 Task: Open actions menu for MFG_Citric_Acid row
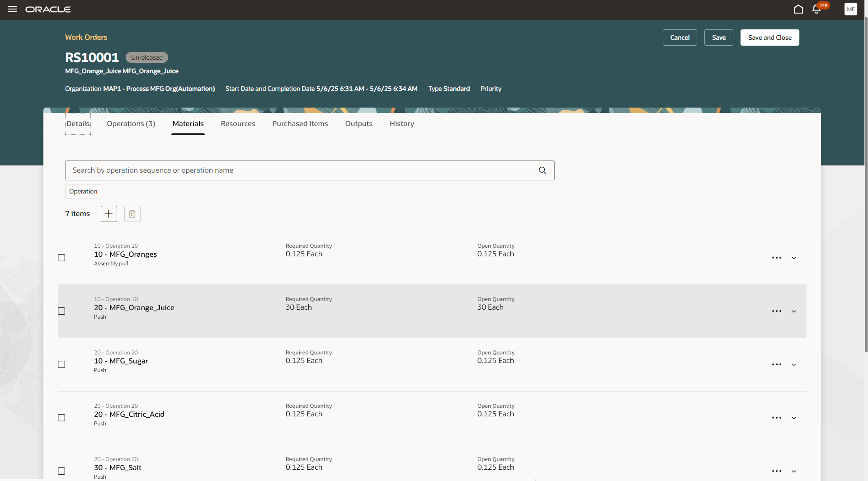click(x=777, y=418)
